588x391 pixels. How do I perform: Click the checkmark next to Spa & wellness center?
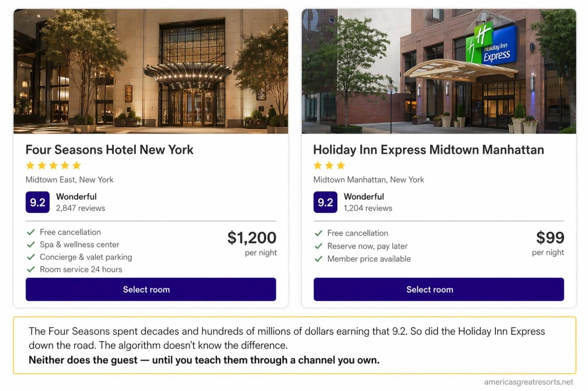(x=32, y=244)
